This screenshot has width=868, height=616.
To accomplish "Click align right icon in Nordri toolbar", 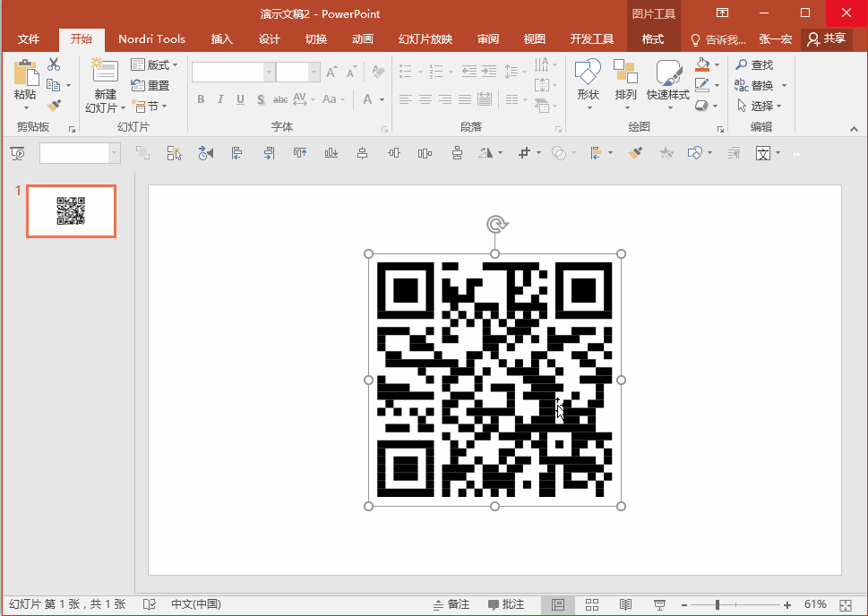I will [x=269, y=153].
